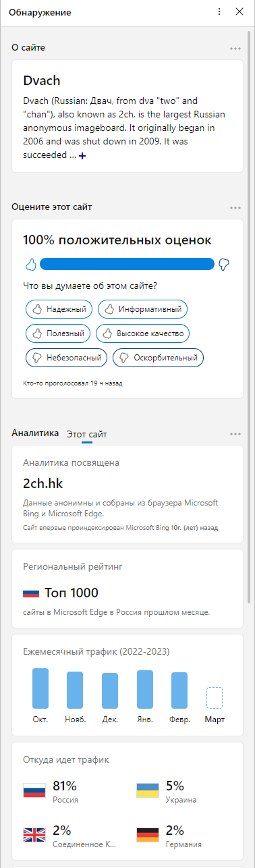Select the Нояб. traffic bar

tap(75, 690)
